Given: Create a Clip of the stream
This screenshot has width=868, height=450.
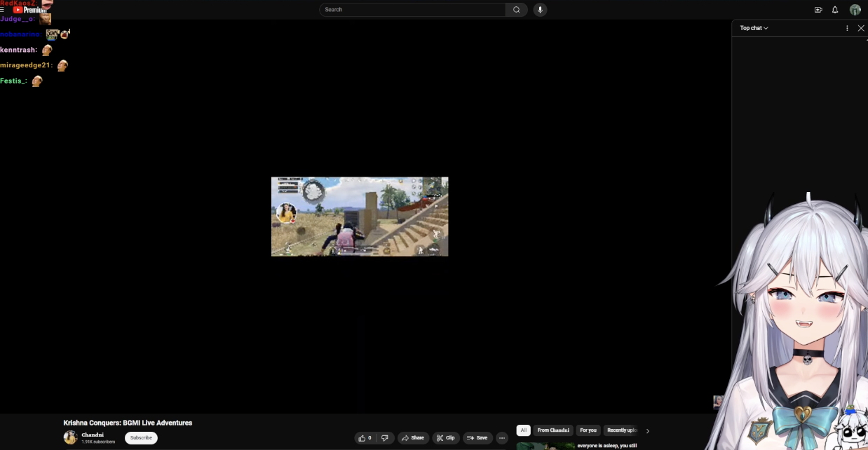Looking at the screenshot, I should point(446,438).
